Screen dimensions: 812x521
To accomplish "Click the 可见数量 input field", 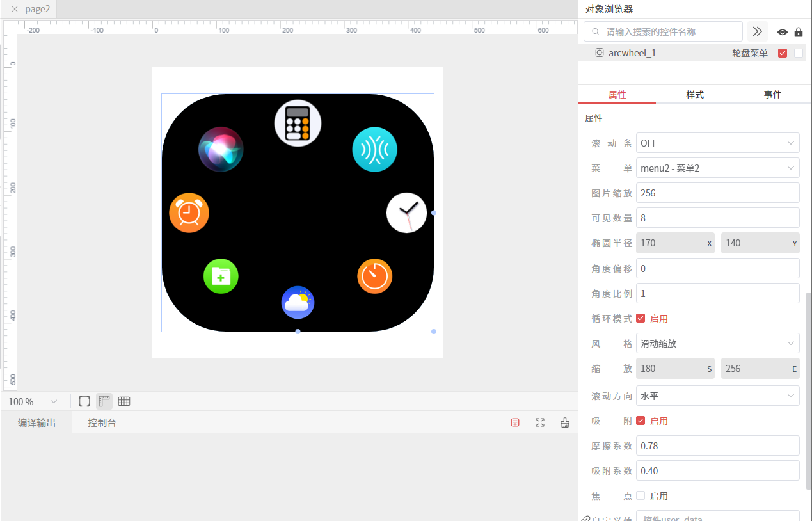I will (717, 218).
